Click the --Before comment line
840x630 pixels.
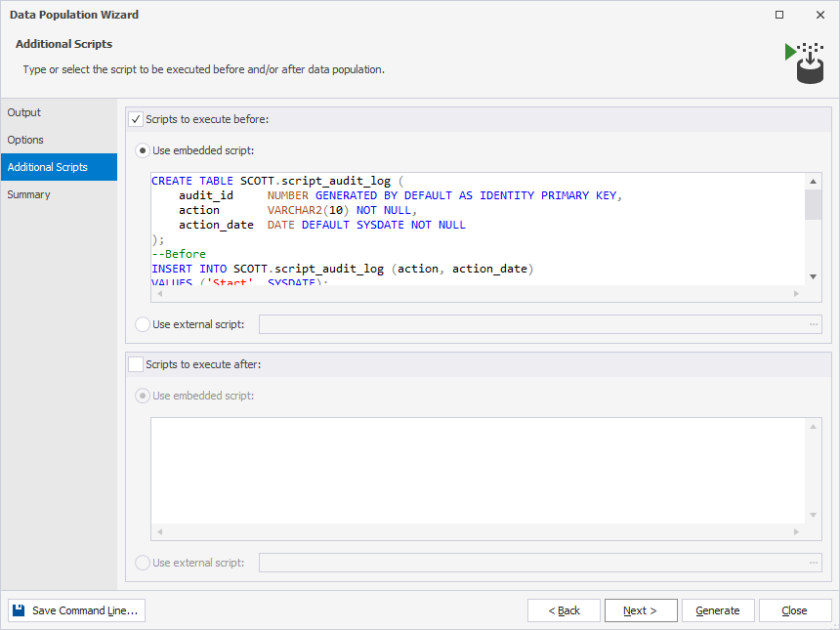[x=179, y=254]
